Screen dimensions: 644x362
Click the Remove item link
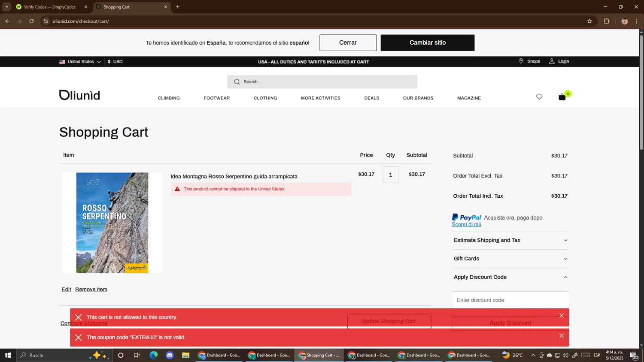click(x=91, y=290)
